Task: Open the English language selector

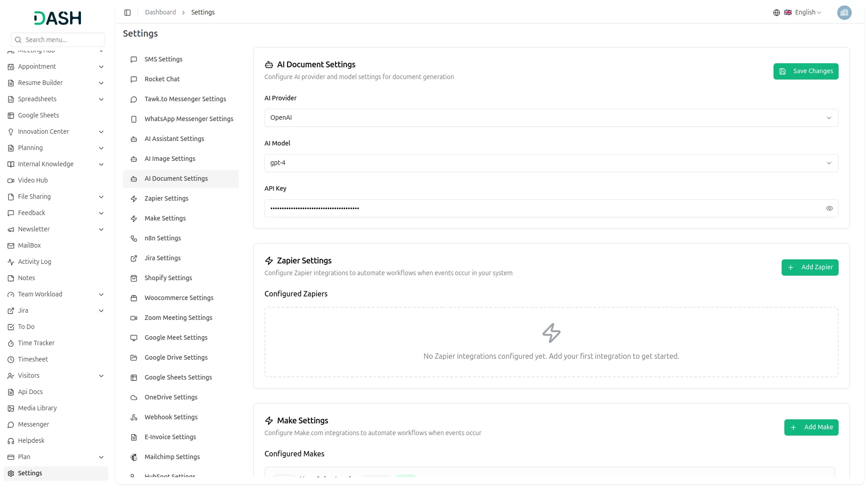Action: coord(804,12)
